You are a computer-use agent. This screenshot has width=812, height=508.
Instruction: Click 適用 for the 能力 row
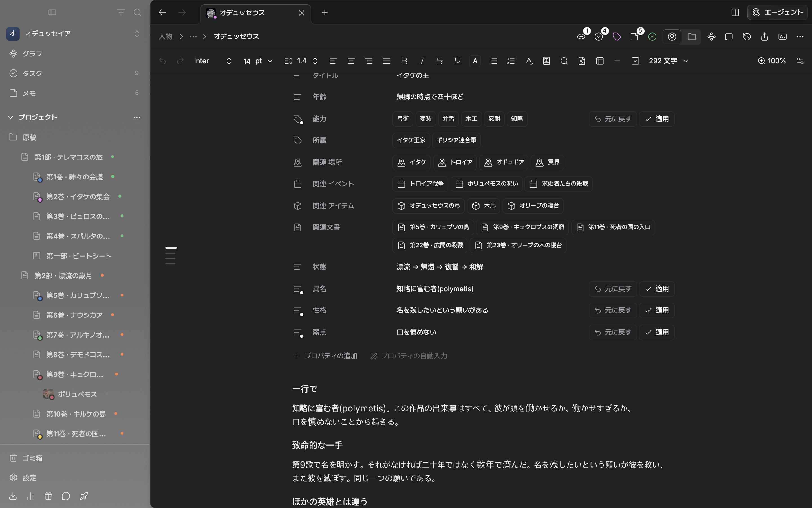tap(657, 119)
